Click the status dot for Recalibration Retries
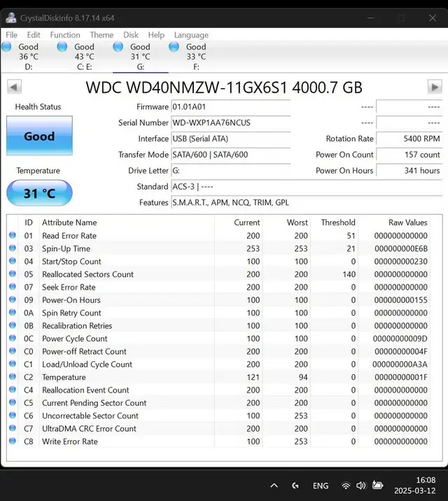 [13, 325]
